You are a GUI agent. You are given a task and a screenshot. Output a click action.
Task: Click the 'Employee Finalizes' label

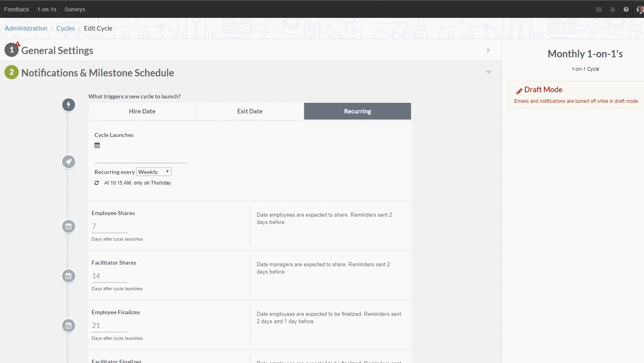click(x=115, y=312)
